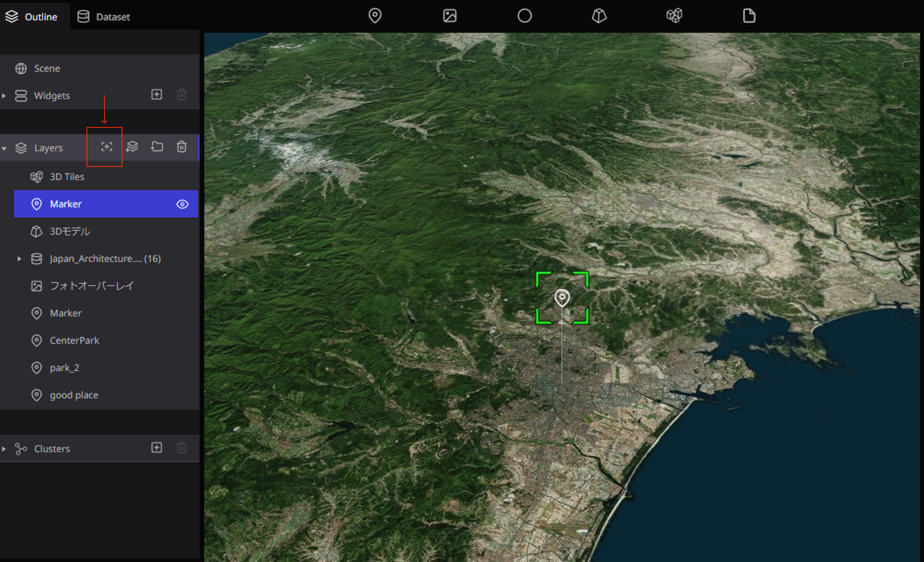This screenshot has width=924, height=562.
Task: Toggle visibility eye of selected Marker layer
Action: pyautogui.click(x=182, y=204)
